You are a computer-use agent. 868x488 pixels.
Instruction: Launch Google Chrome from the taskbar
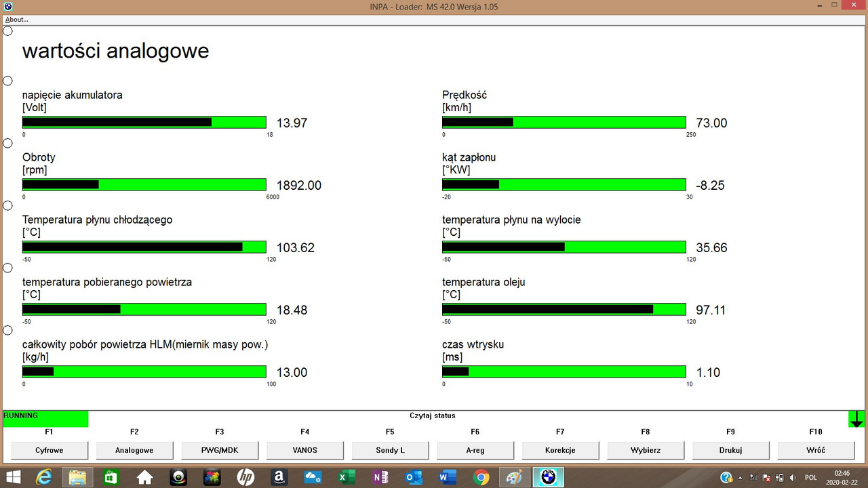(481, 477)
